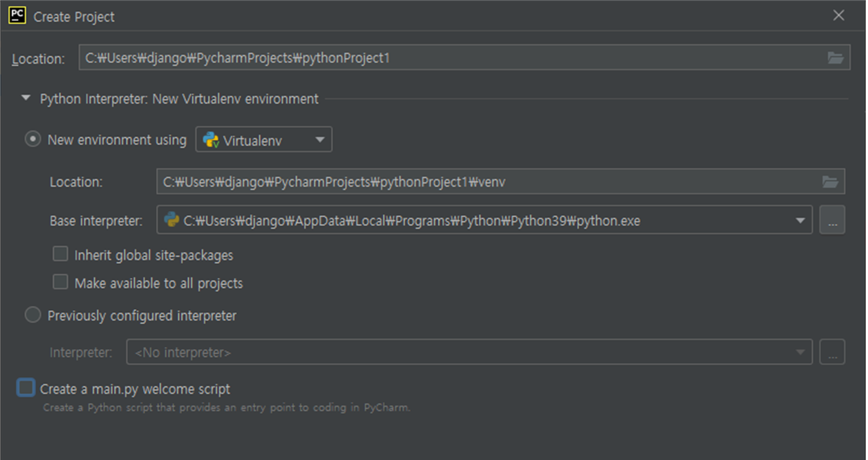This screenshot has width=868, height=460.
Task: Select Previously configured interpreter option
Action: coord(32,316)
